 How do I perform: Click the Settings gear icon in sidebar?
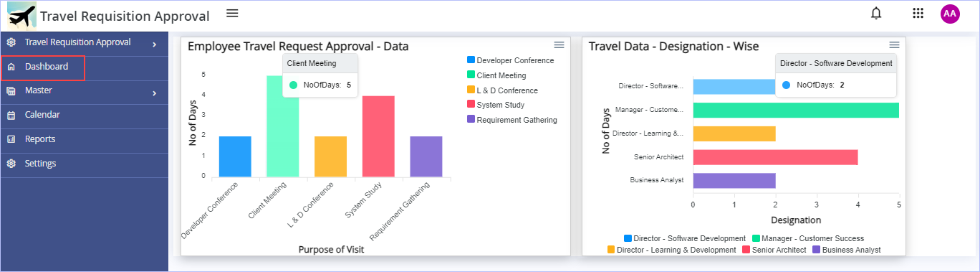(x=11, y=164)
